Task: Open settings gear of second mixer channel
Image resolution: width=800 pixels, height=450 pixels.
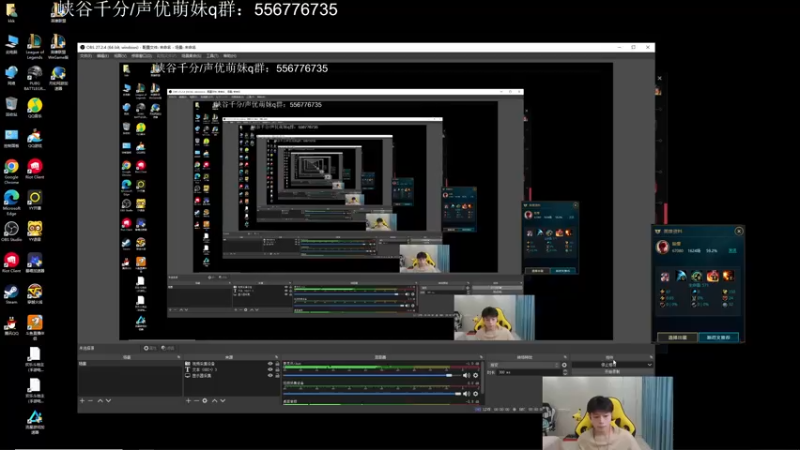Action: [x=476, y=394]
